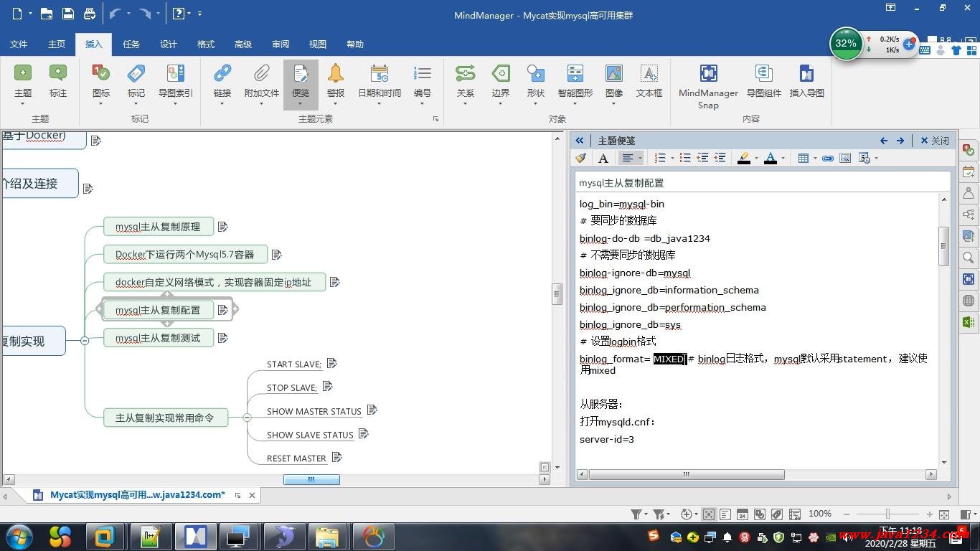
Task: Open the 文件 menu
Action: (19, 44)
